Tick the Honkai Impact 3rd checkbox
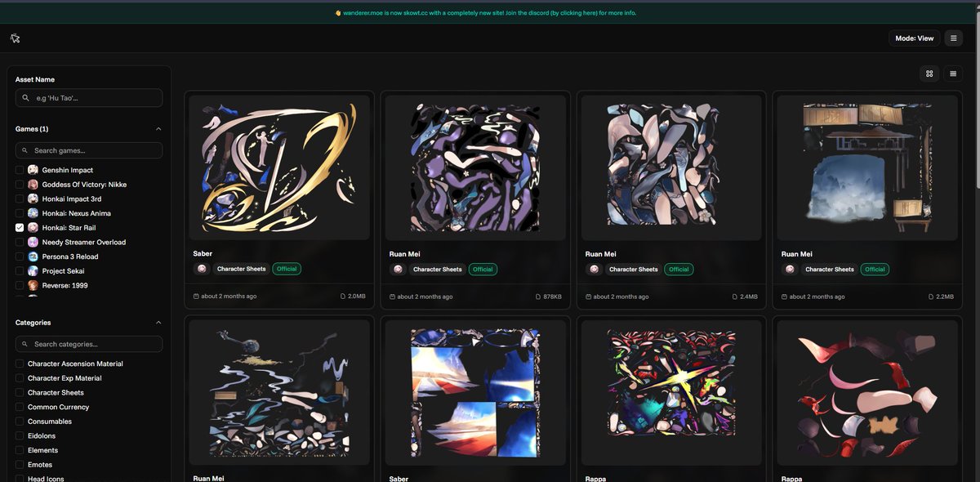 tap(20, 199)
